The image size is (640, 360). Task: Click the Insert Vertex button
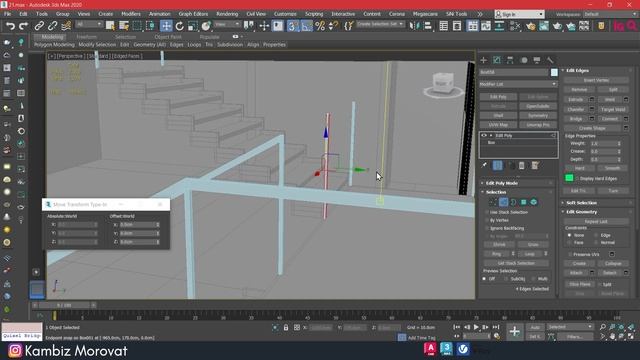coord(596,80)
